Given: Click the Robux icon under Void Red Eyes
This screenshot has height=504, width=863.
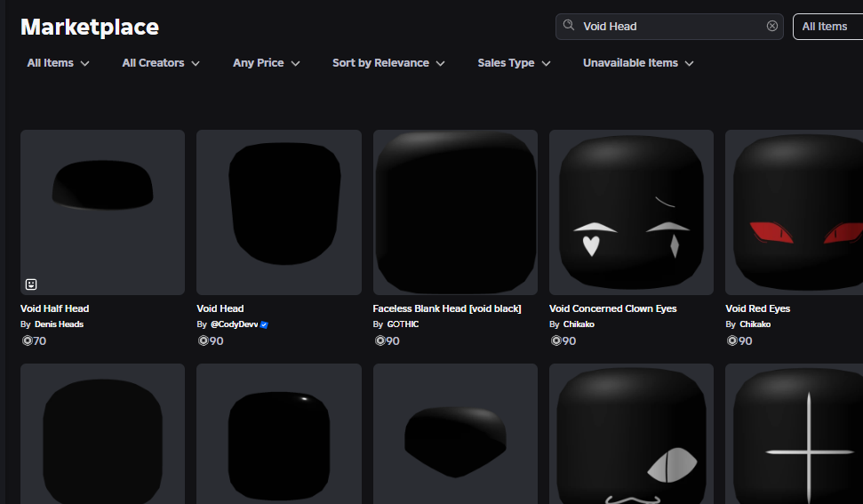Looking at the screenshot, I should (x=731, y=340).
